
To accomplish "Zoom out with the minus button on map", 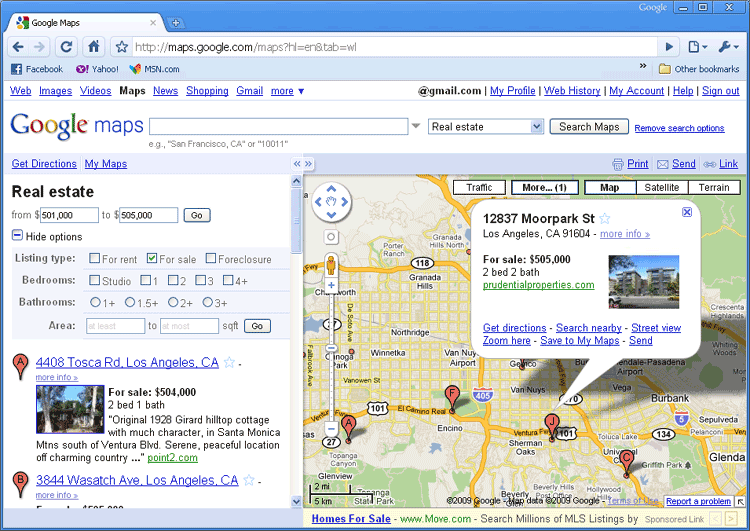I will (331, 427).
